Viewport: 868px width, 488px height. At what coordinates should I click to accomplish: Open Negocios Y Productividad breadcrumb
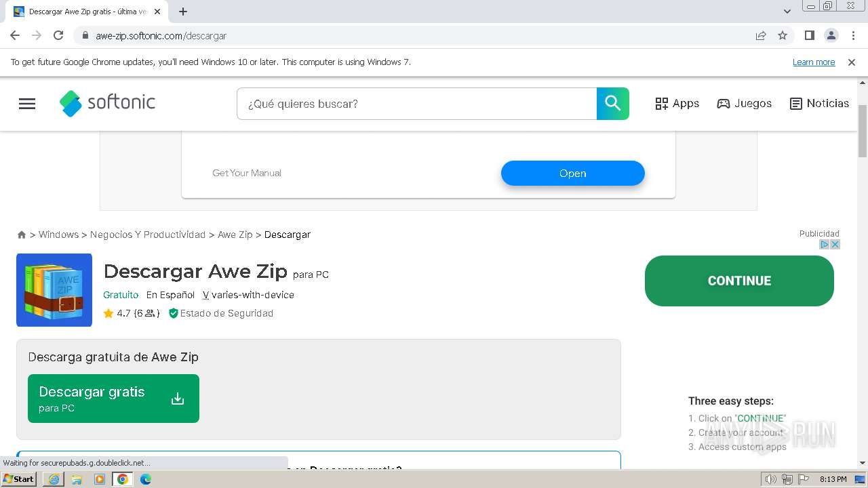coord(148,235)
